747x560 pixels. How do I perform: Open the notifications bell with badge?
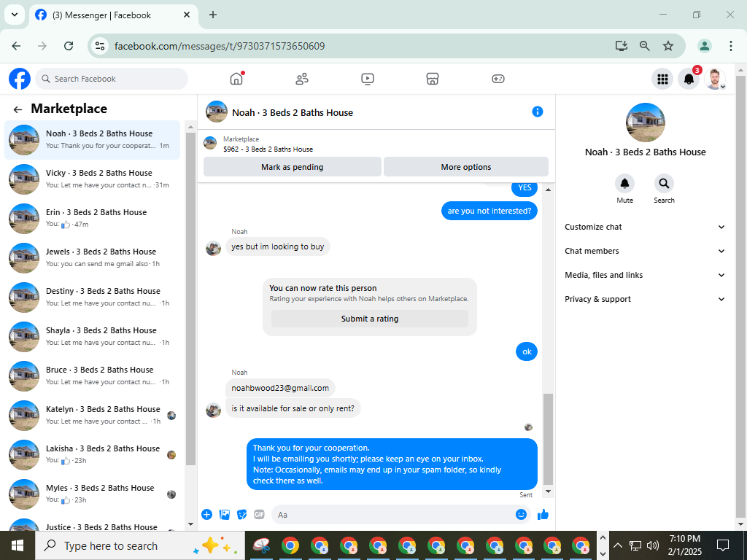(689, 79)
